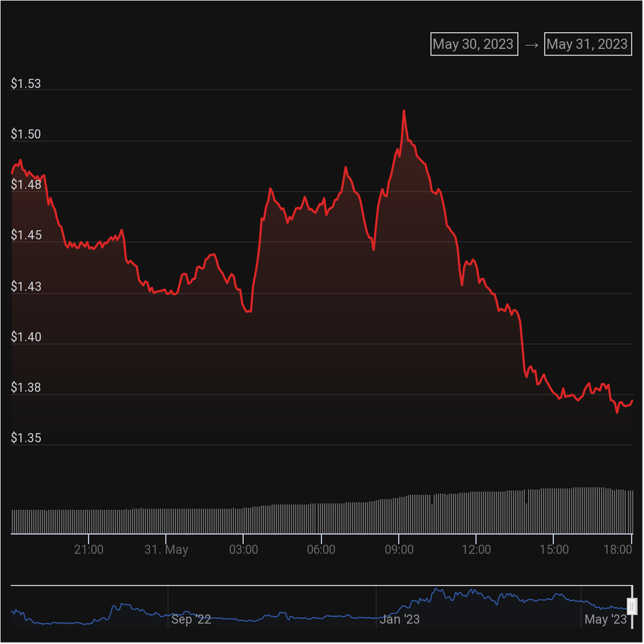This screenshot has height=644, width=644.
Task: Click the $1.38 price axis label
Action: (26, 387)
